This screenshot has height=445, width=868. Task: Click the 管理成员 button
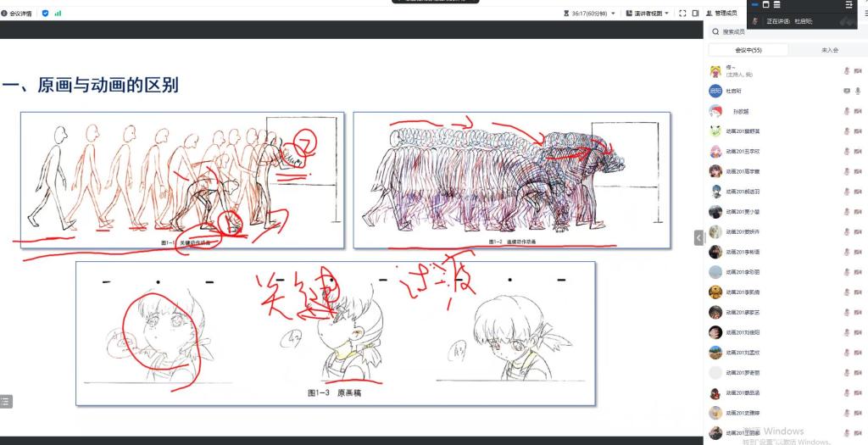(x=725, y=14)
